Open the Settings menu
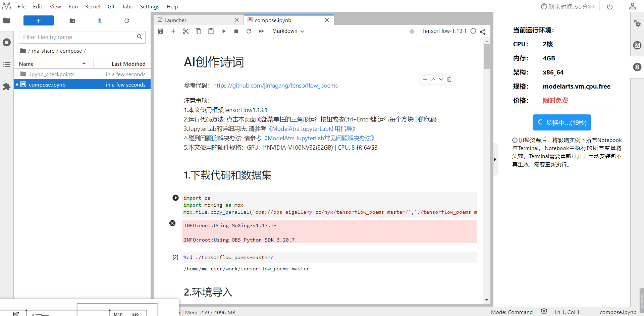 click(150, 6)
